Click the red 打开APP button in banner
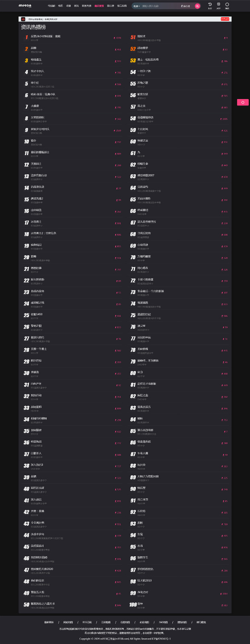 pyautogui.click(x=225, y=19)
